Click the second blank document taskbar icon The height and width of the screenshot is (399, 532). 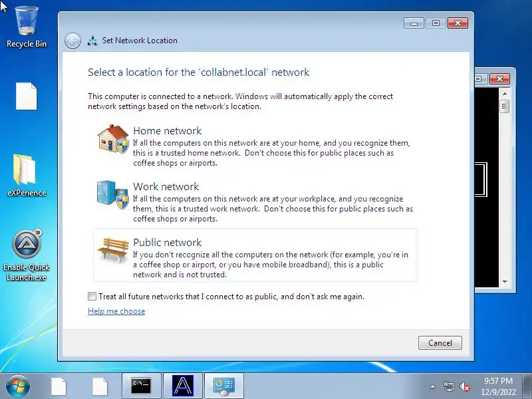click(x=100, y=386)
